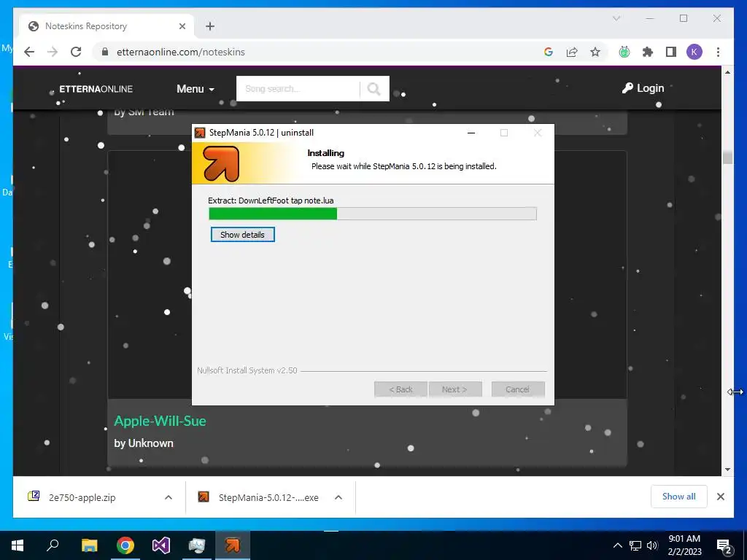This screenshot has height=560, width=747.
Task: Open Windows taskbar search
Action: point(53,545)
